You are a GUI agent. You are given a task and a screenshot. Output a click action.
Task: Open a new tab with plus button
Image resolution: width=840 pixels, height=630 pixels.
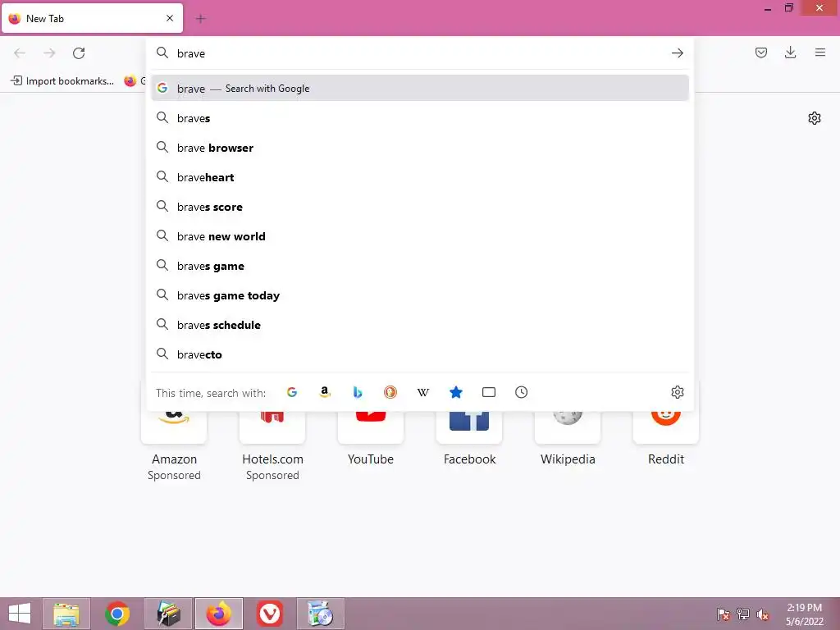[x=200, y=19]
